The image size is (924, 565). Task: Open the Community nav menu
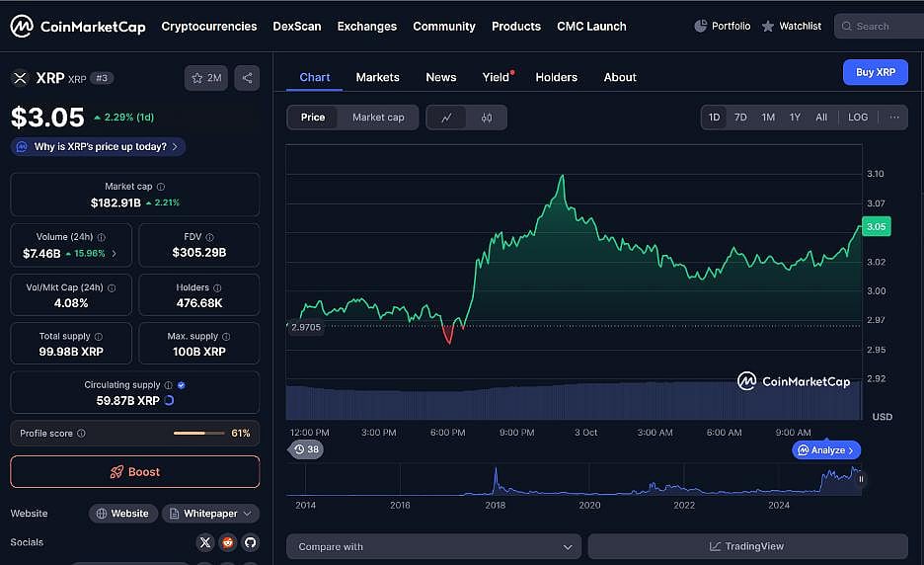tap(443, 27)
